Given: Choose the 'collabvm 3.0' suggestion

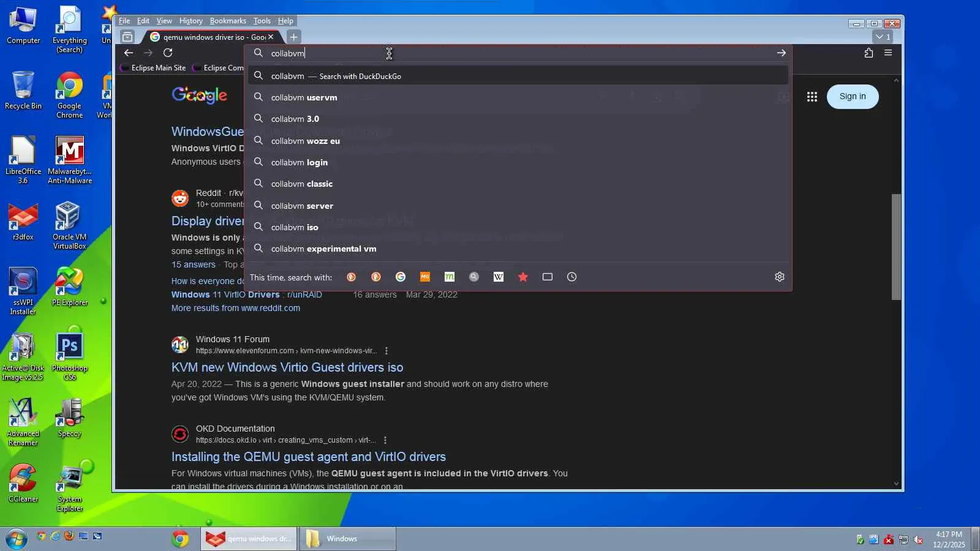Looking at the screenshot, I should [518, 119].
